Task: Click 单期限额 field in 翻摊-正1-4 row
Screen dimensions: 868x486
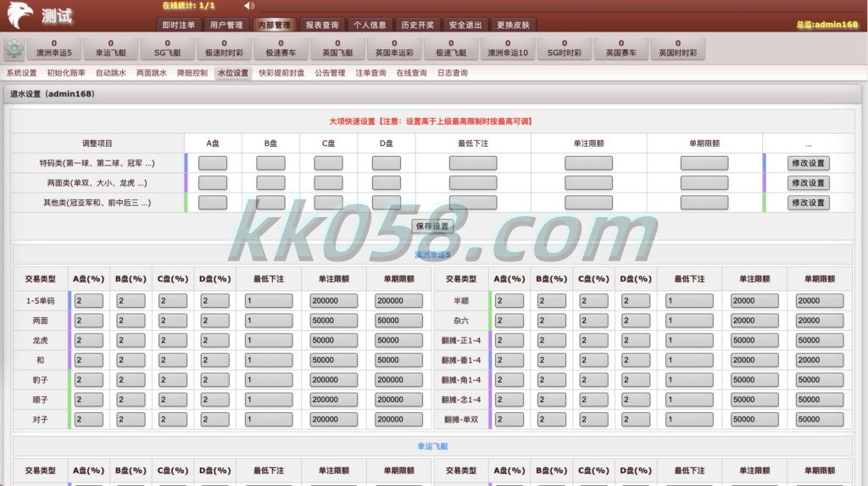Action: point(820,340)
